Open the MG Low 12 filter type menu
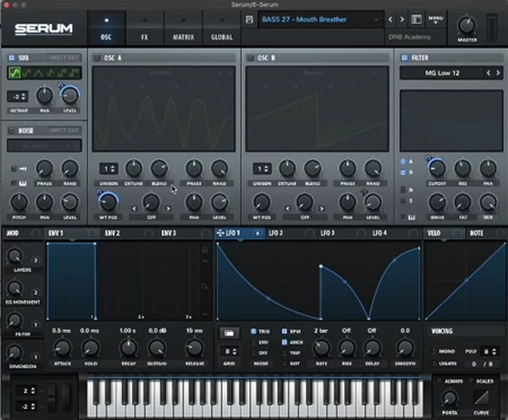This screenshot has height=420, width=508. 442,73
